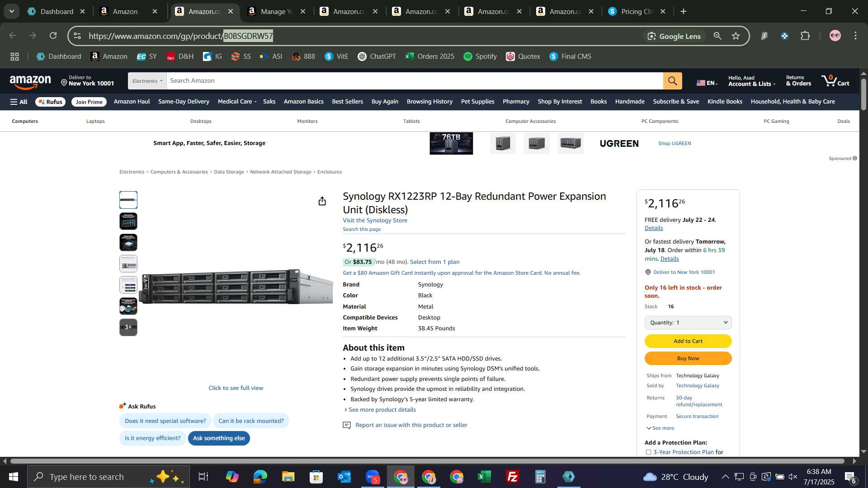Open the shopping cart icon
Viewport: 868px width, 488px height.
pyautogui.click(x=835, y=81)
